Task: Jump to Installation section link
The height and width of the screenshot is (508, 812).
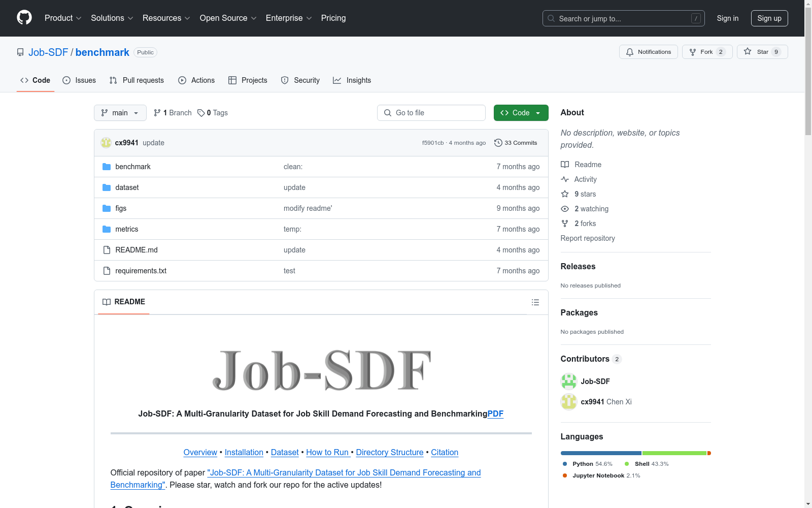Action: tap(244, 452)
